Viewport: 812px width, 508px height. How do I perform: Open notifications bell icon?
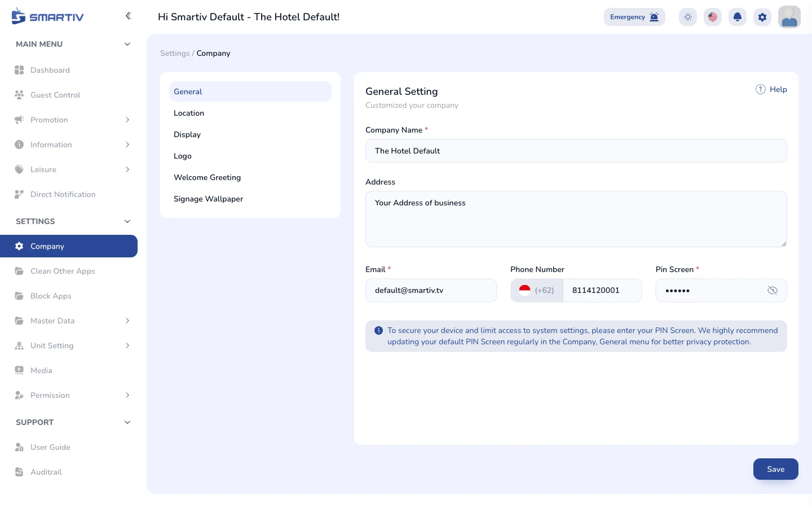pos(738,17)
